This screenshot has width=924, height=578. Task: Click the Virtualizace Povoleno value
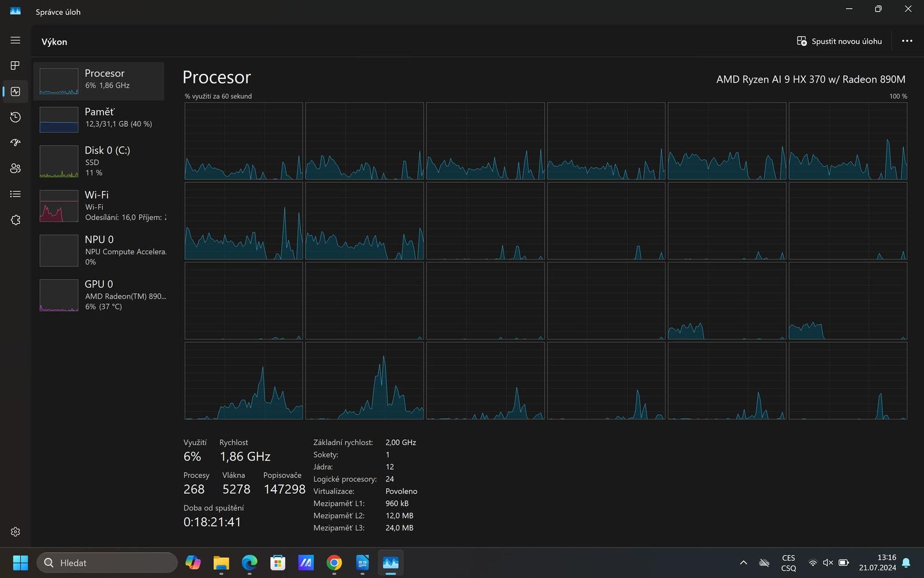point(401,491)
